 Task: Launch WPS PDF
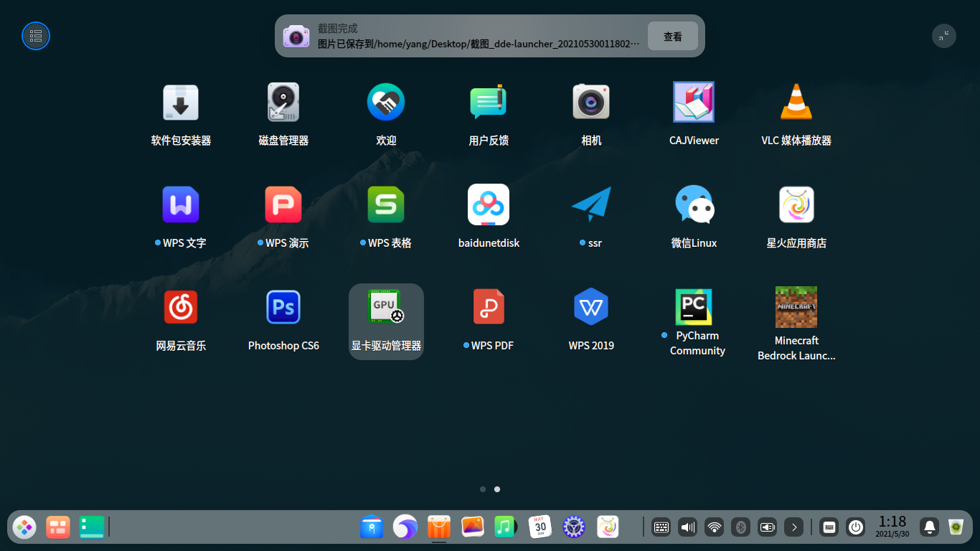(x=489, y=307)
